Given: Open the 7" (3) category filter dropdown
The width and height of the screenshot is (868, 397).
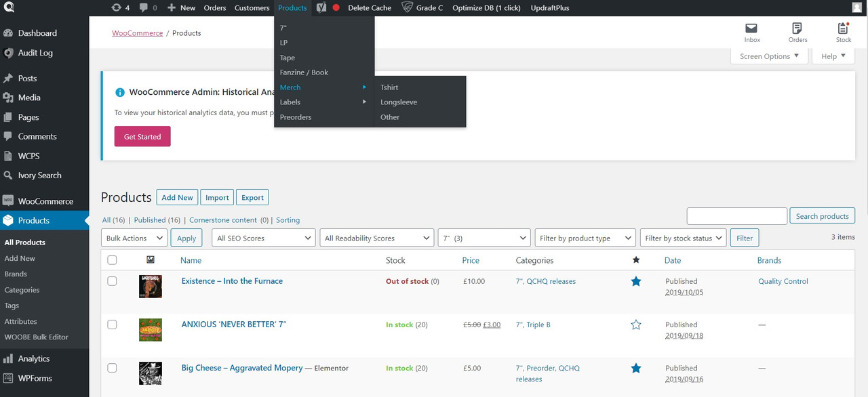Looking at the screenshot, I should (x=484, y=238).
